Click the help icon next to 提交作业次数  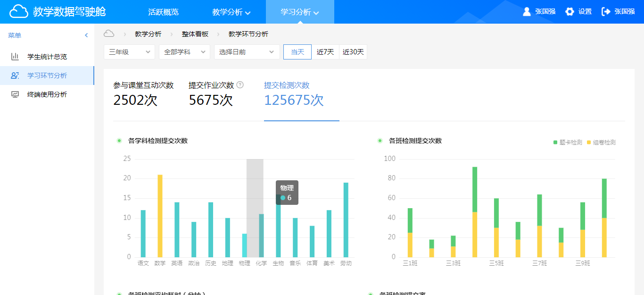[x=240, y=85]
